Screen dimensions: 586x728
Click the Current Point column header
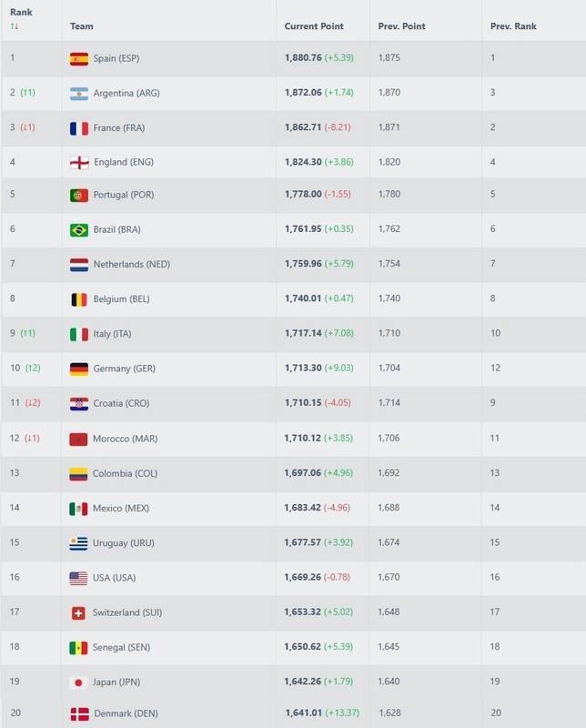313,26
